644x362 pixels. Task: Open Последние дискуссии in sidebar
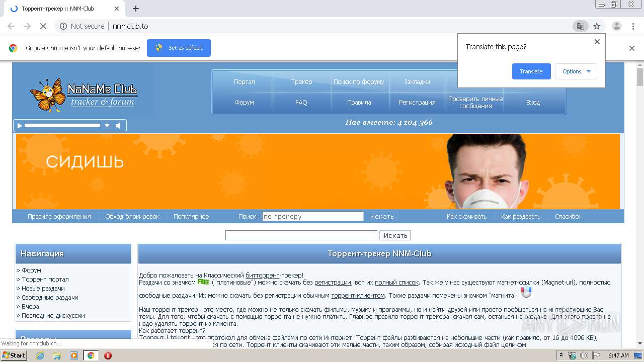53,316
